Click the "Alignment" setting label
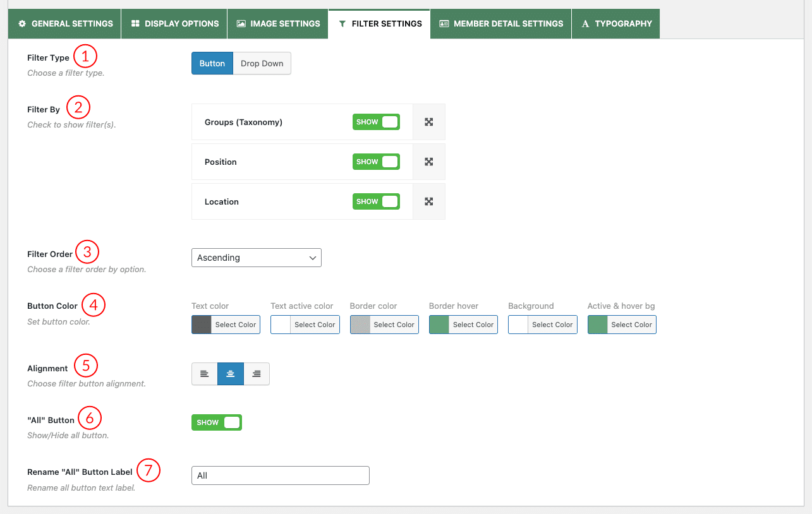 [x=47, y=368]
